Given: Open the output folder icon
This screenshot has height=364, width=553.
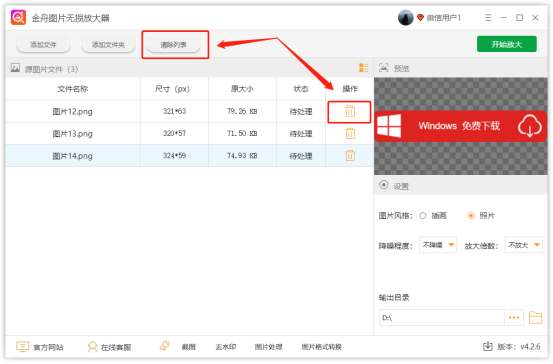Looking at the screenshot, I should pyautogui.click(x=535, y=318).
